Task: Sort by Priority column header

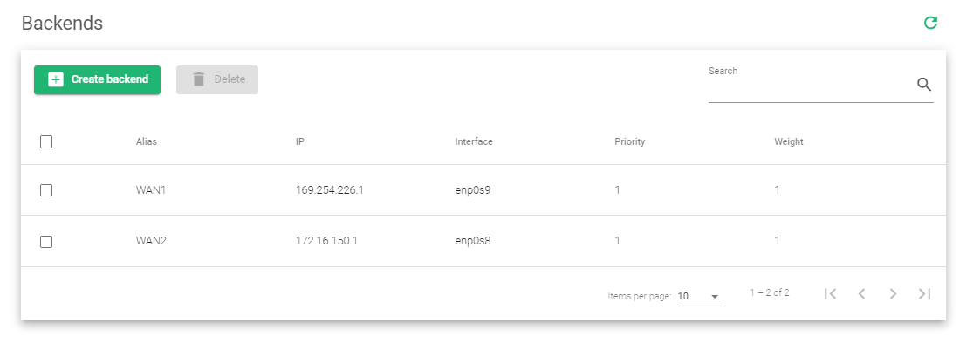Action: [x=629, y=142]
